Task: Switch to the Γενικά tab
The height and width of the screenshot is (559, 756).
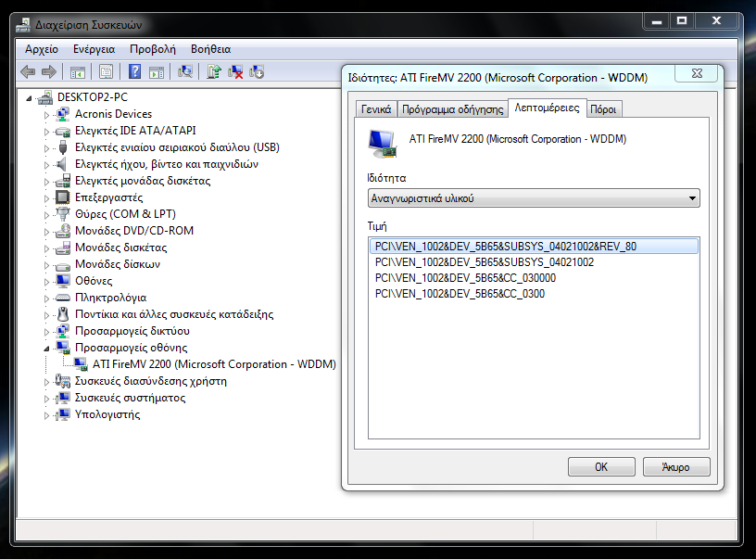Action: pos(376,109)
